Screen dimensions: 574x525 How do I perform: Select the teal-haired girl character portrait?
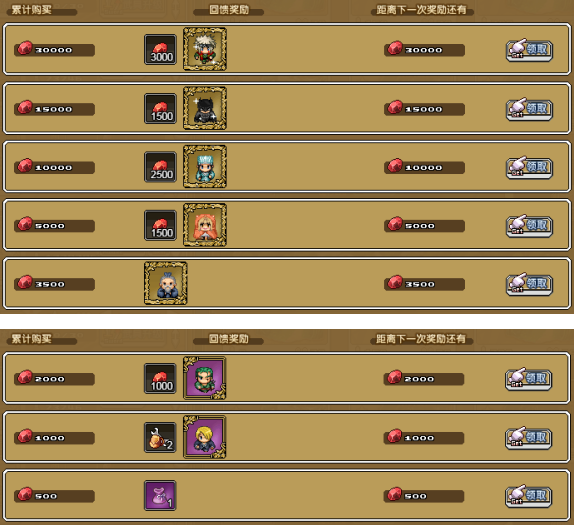205,167
